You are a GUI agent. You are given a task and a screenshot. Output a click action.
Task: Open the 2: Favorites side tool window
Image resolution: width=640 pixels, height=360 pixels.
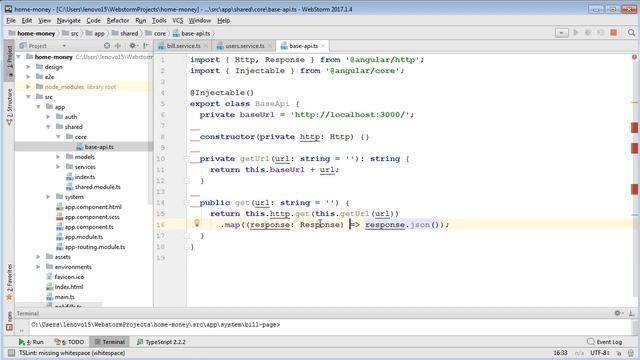coord(9,282)
